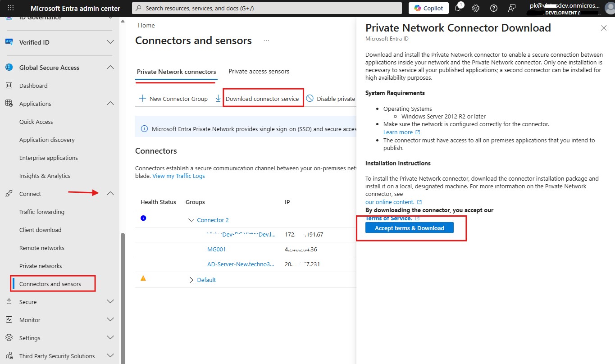The image size is (615, 364).
Task: Open the portal apps menu at top left
Action: tap(10, 8)
